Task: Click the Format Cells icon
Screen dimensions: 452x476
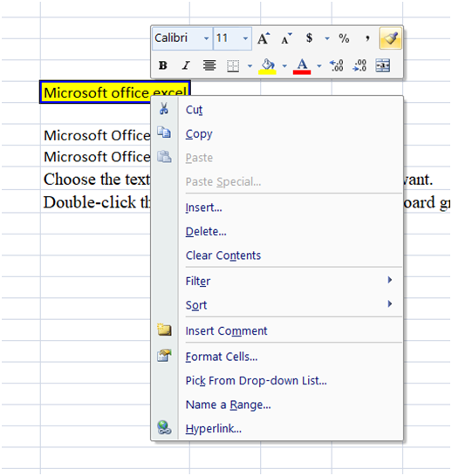Action: click(164, 355)
